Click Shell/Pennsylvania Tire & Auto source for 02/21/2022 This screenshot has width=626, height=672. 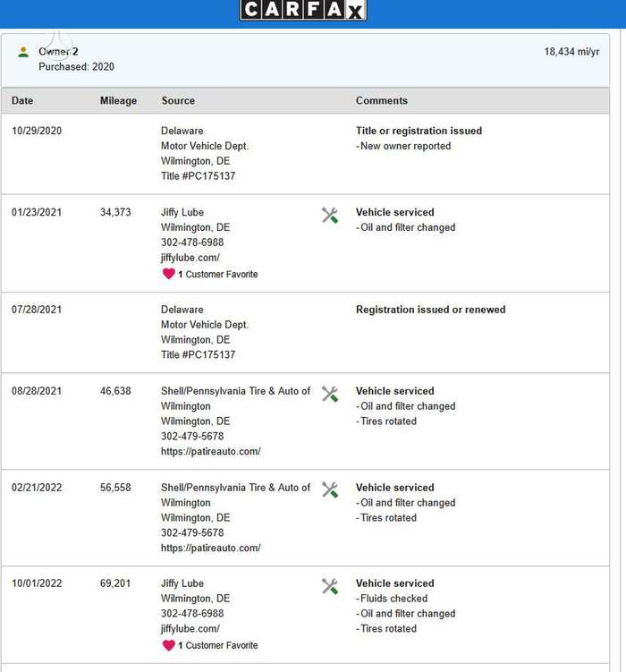pyautogui.click(x=235, y=495)
